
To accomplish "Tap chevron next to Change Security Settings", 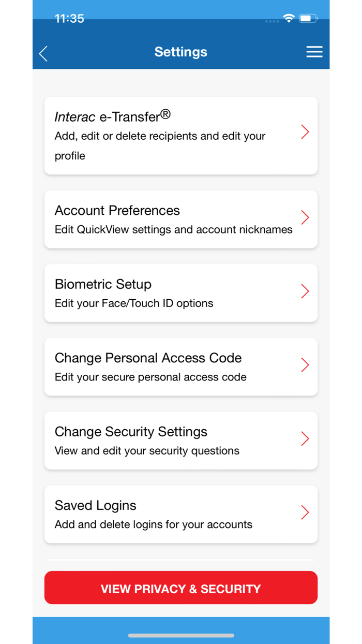I will [305, 438].
